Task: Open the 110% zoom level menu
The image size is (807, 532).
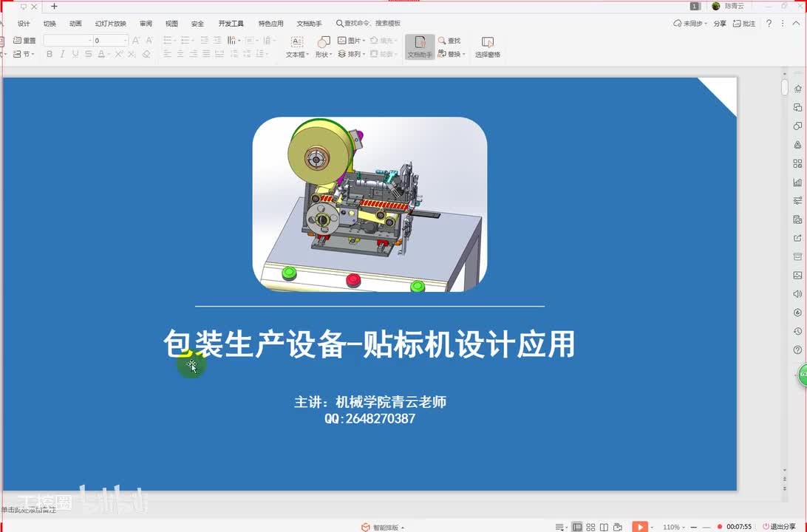Action: tap(673, 528)
